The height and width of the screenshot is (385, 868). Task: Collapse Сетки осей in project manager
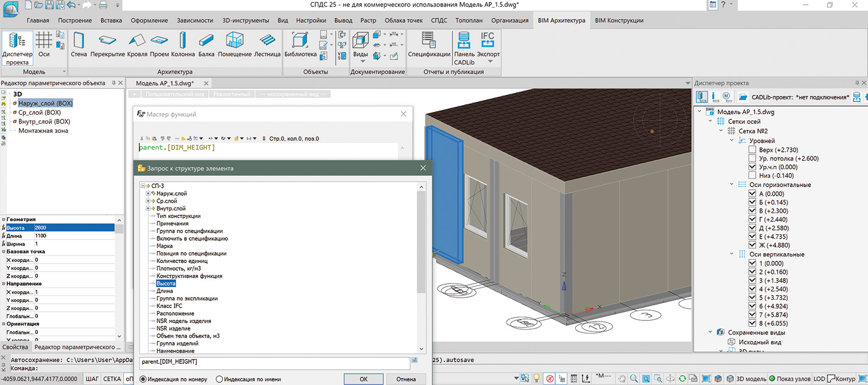(x=710, y=121)
